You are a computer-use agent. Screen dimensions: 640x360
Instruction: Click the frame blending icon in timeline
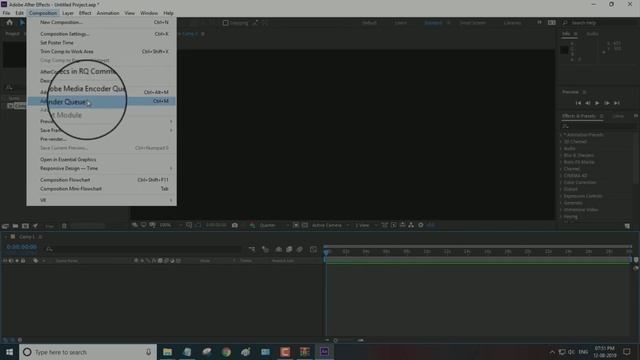tap(289, 249)
